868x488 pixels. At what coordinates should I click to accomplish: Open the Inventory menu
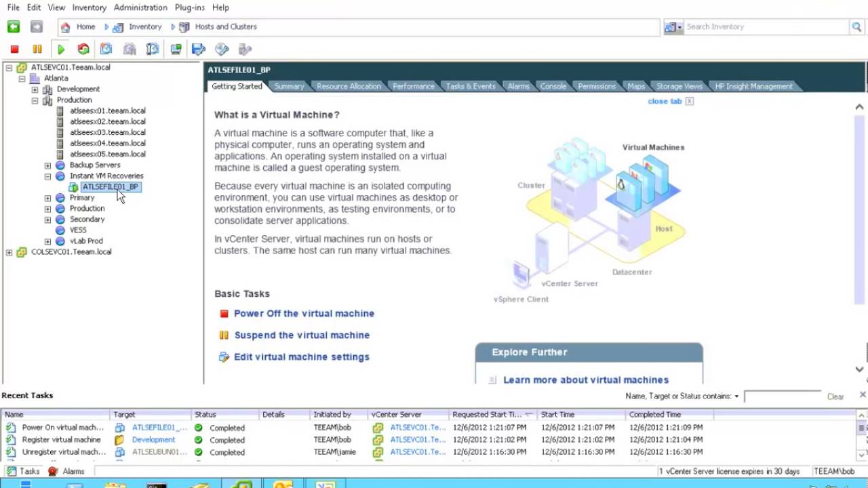click(90, 7)
